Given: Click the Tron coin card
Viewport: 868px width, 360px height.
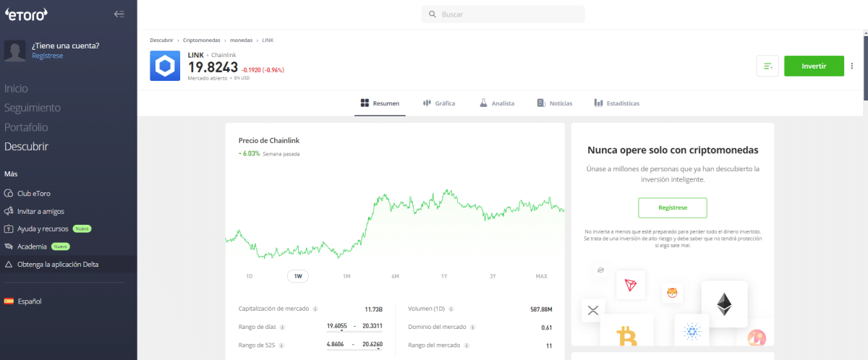Looking at the screenshot, I should point(630,285).
